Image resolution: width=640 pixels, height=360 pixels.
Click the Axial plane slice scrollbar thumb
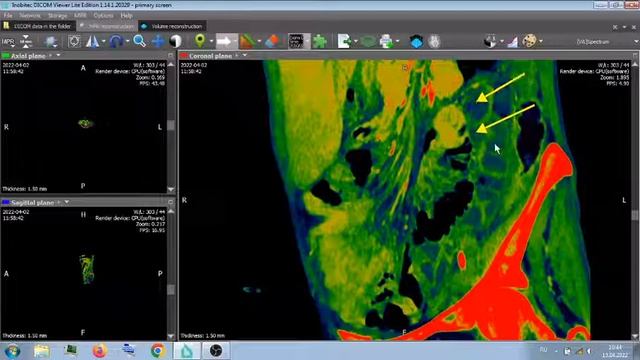point(171,125)
